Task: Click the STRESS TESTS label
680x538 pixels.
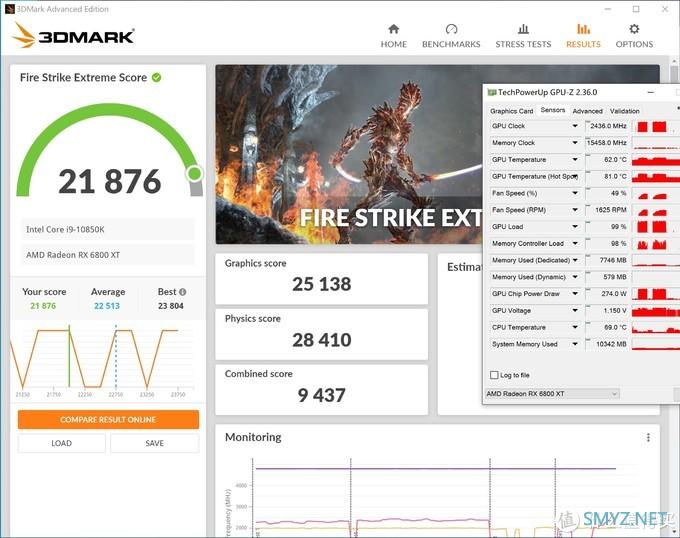Action: 523,44
